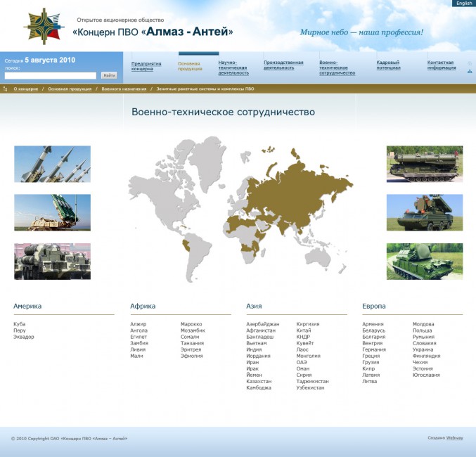Click the breadcrumb tree icon
This screenshot has width=476, height=457.
tap(5, 89)
